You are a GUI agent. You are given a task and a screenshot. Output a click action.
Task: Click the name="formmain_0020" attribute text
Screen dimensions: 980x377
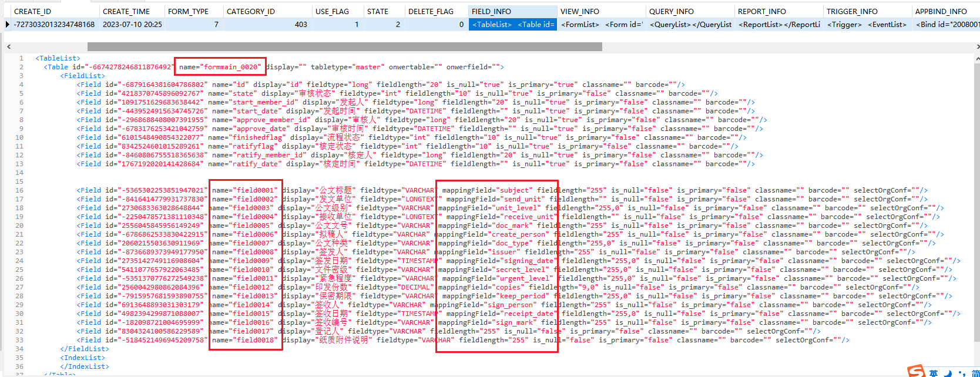[220, 67]
